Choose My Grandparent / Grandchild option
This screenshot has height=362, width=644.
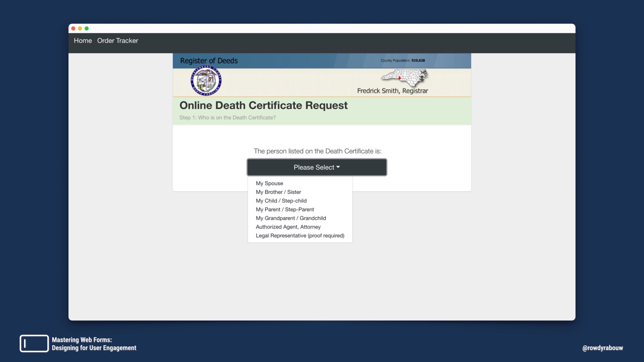[291, 218]
